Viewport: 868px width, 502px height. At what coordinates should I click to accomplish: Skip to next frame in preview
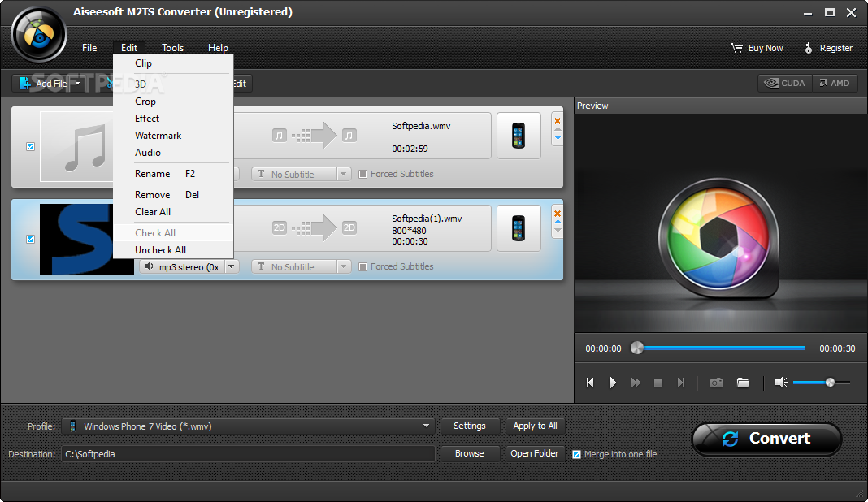click(x=681, y=383)
